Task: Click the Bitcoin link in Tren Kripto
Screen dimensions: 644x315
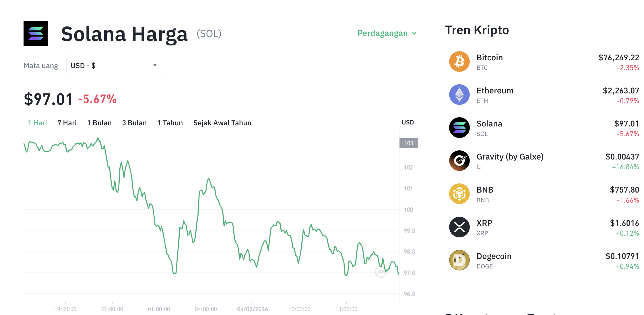Action: tap(489, 57)
